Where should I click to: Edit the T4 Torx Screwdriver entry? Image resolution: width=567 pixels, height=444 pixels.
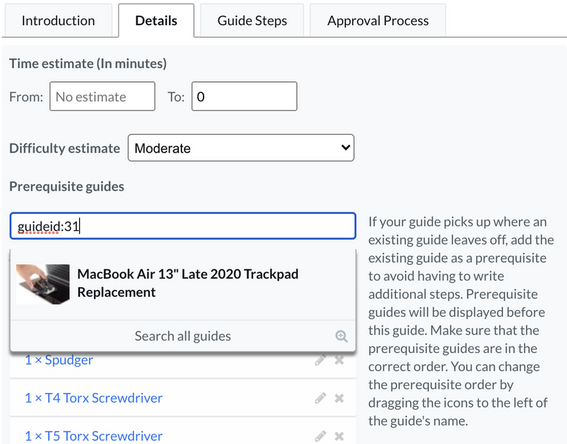320,398
